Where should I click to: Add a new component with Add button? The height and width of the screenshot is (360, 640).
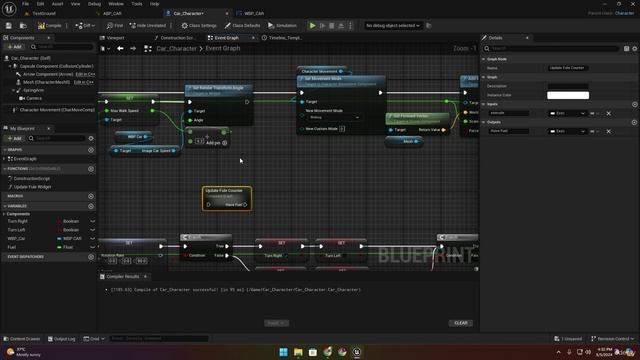coord(14,47)
